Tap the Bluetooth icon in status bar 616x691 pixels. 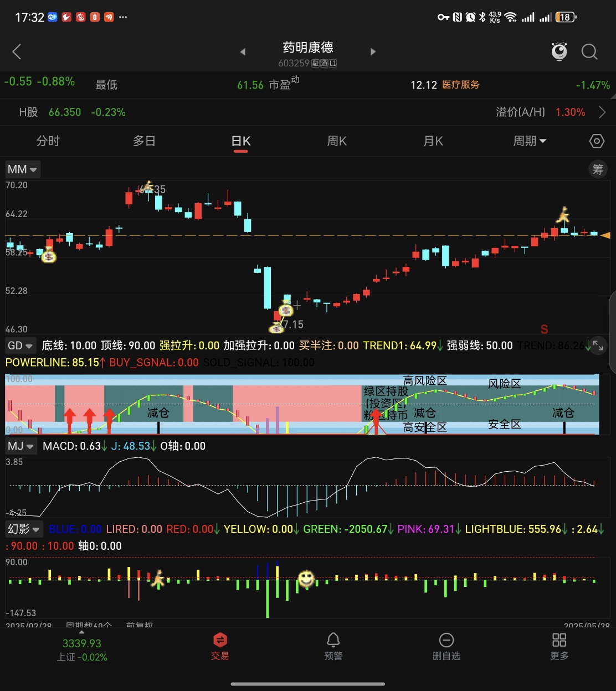pyautogui.click(x=482, y=17)
